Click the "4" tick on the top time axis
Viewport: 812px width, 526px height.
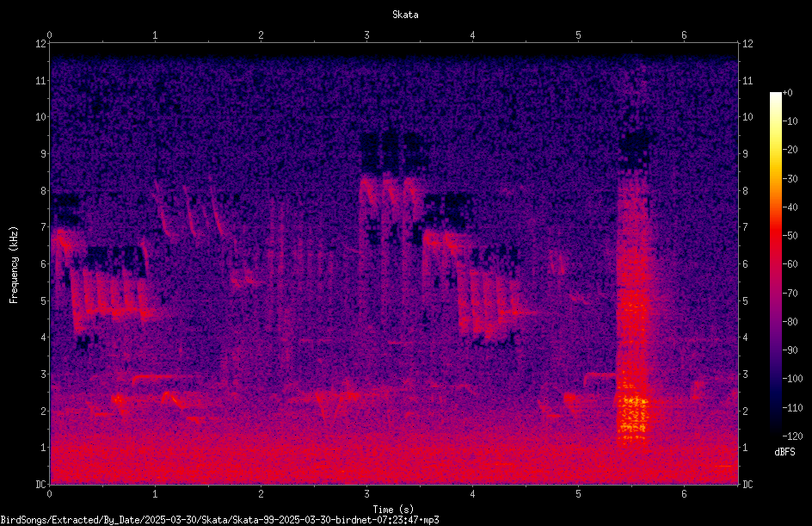pos(472,35)
